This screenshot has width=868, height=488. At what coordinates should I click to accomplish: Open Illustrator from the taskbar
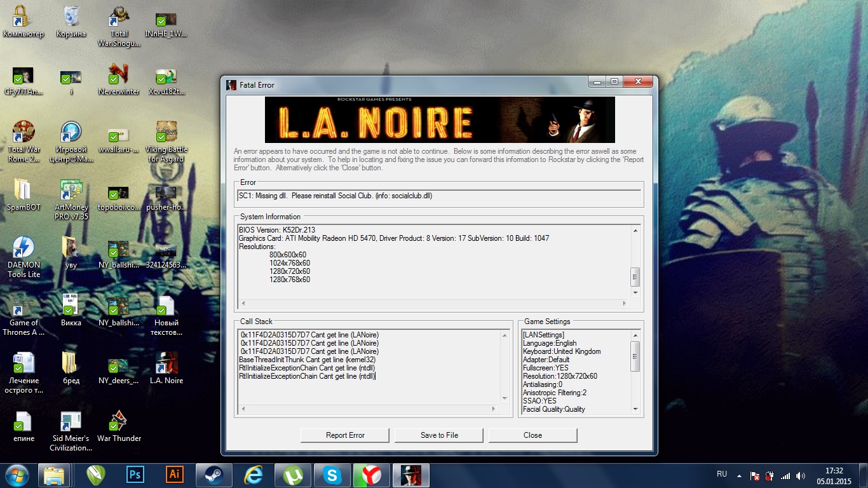[x=173, y=475]
